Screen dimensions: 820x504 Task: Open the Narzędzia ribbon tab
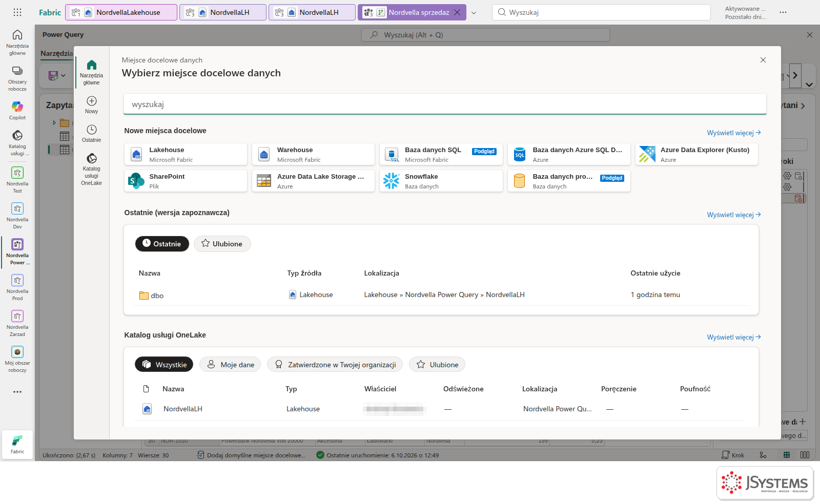(56, 53)
